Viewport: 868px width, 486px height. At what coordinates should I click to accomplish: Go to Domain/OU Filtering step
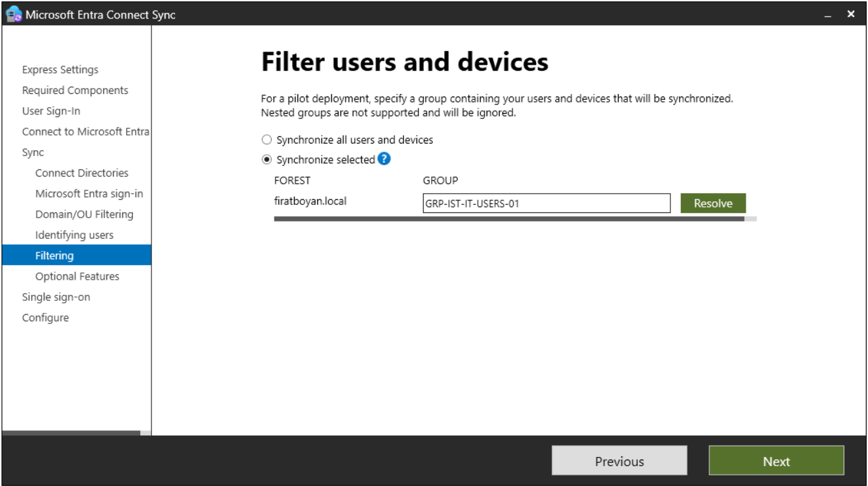coord(85,214)
